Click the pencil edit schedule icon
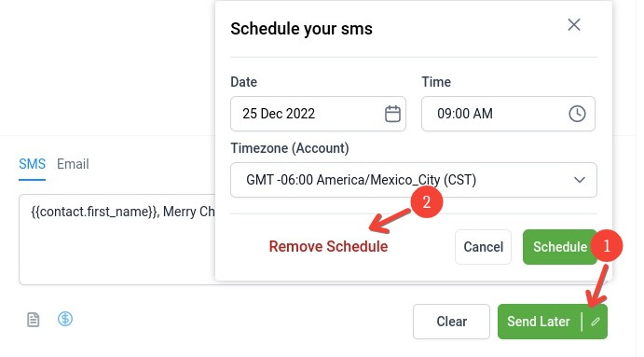This screenshot has width=644, height=357. coord(596,322)
